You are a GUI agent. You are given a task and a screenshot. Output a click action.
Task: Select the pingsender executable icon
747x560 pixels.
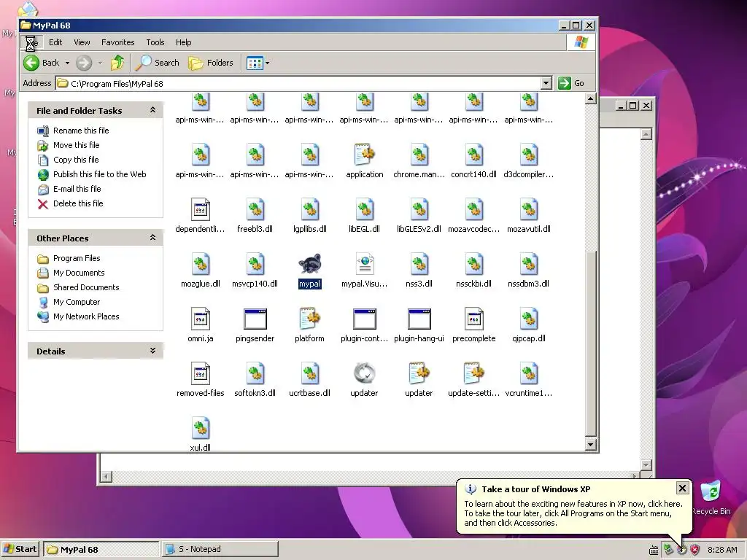tap(255, 319)
